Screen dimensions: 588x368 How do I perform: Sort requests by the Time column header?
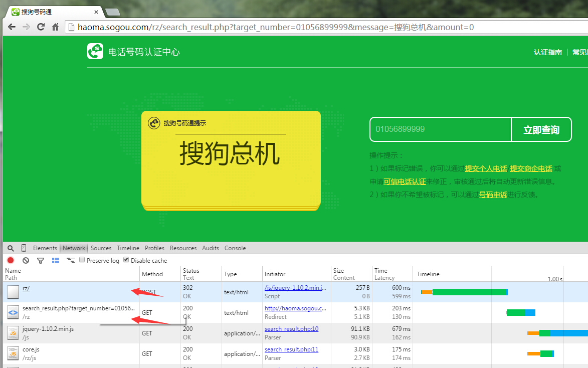392,274
